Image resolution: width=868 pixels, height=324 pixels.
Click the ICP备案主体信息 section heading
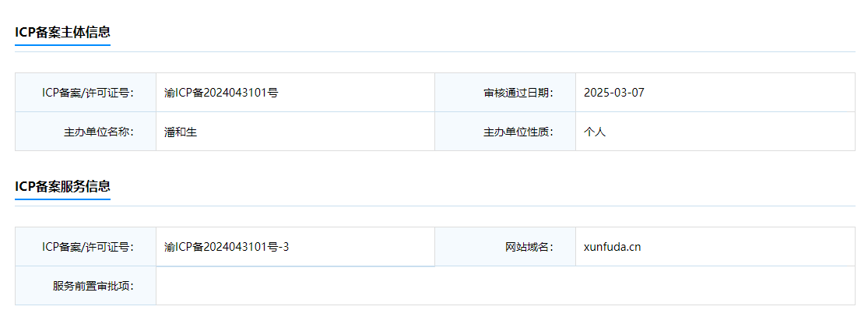(62, 32)
